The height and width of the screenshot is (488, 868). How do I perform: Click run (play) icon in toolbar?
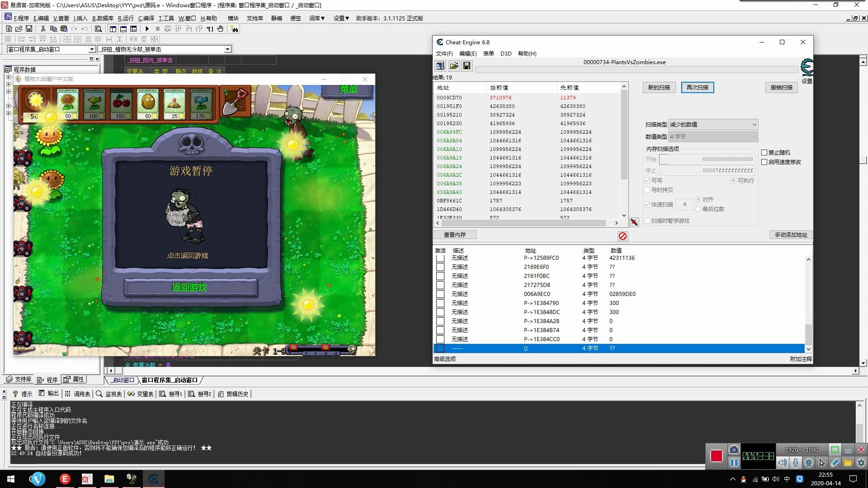(x=147, y=28)
